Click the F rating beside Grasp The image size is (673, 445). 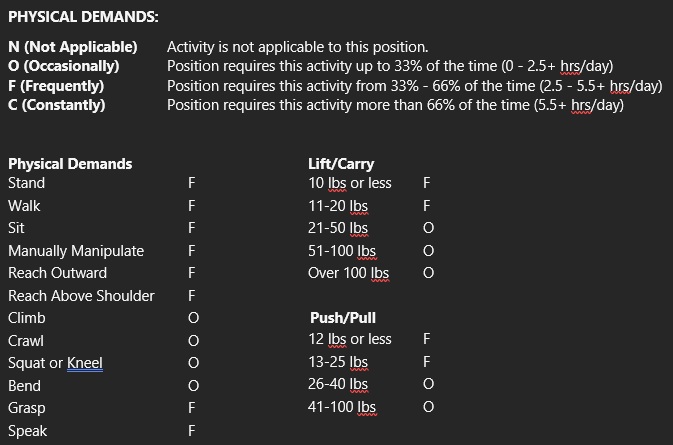(x=192, y=408)
